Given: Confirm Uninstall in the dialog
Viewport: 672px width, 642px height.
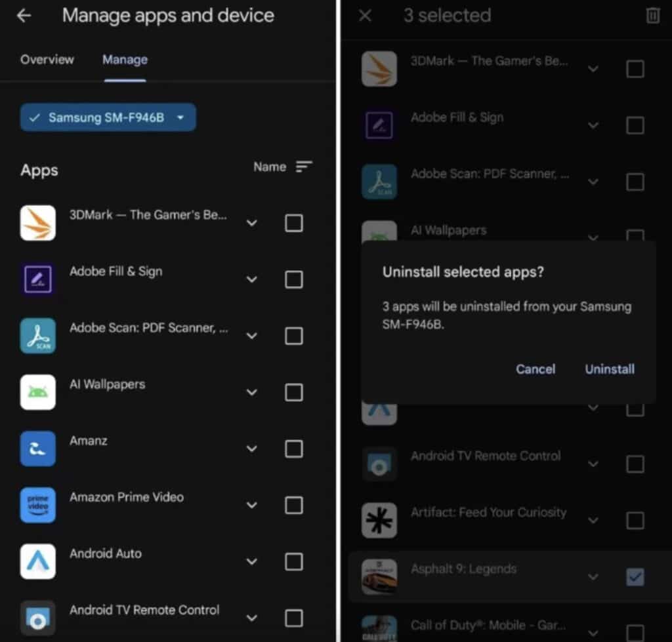Looking at the screenshot, I should coord(610,369).
